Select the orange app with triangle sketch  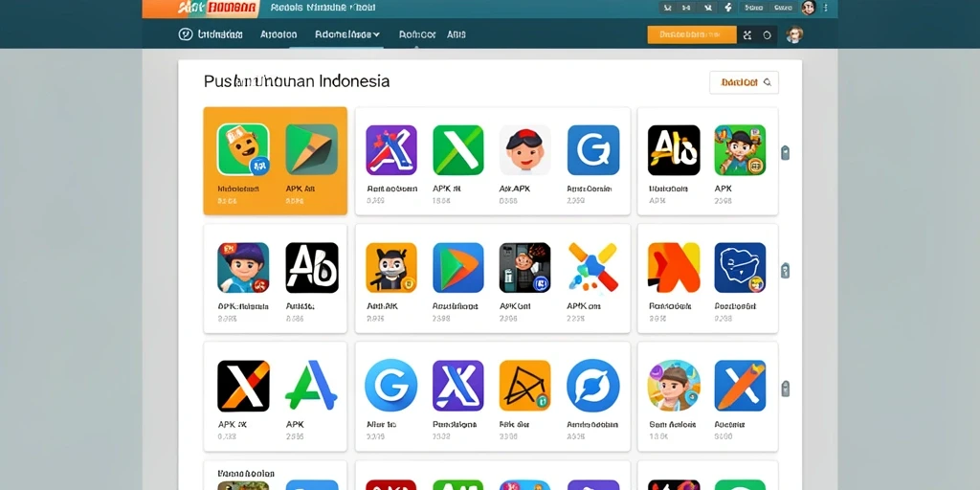(525, 386)
